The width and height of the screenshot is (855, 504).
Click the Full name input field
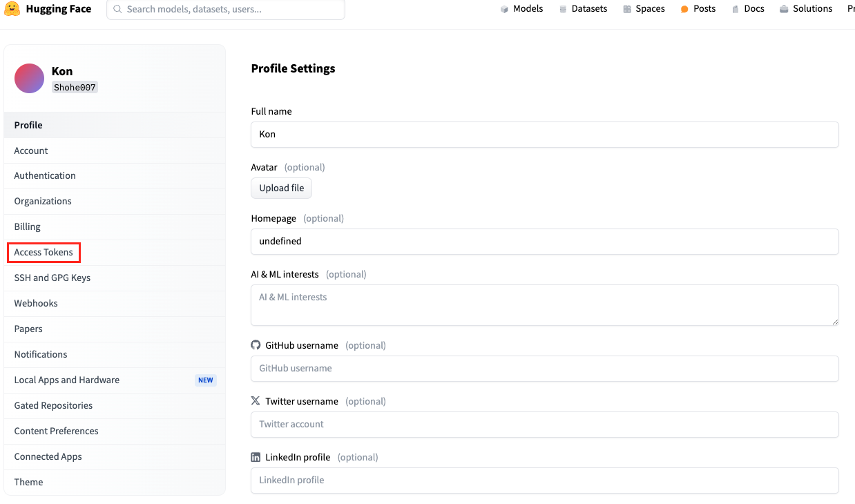(x=544, y=135)
